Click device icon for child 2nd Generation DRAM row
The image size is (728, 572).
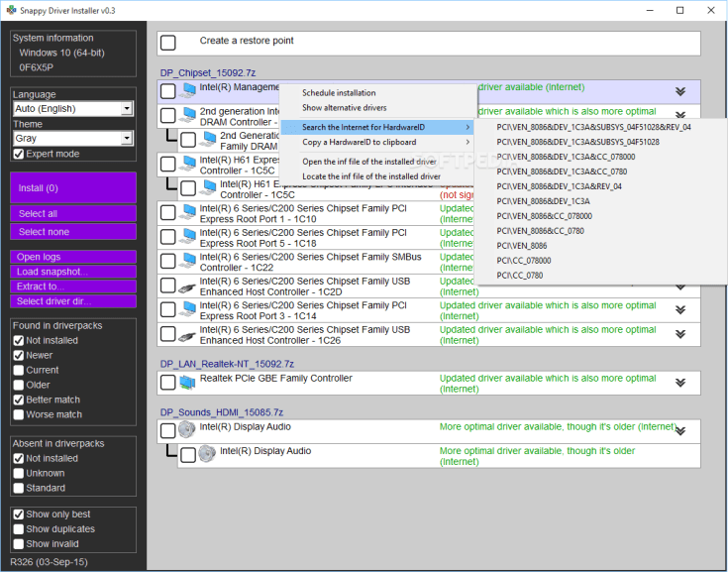[208, 140]
